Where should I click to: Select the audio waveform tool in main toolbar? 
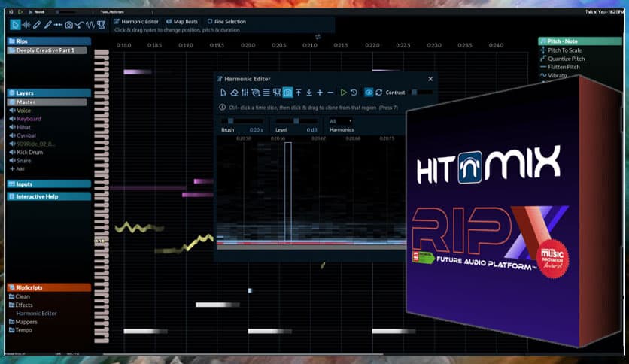[26, 25]
